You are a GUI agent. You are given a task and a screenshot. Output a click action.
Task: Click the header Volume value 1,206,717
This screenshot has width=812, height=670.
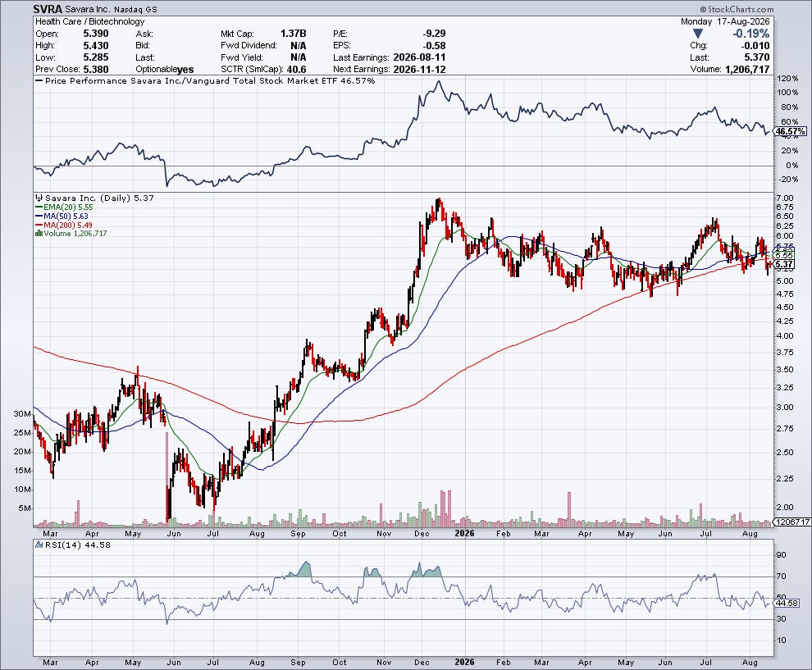click(747, 69)
